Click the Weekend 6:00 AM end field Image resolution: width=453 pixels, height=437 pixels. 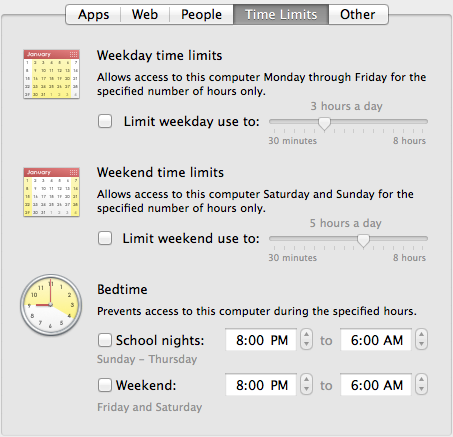(376, 385)
